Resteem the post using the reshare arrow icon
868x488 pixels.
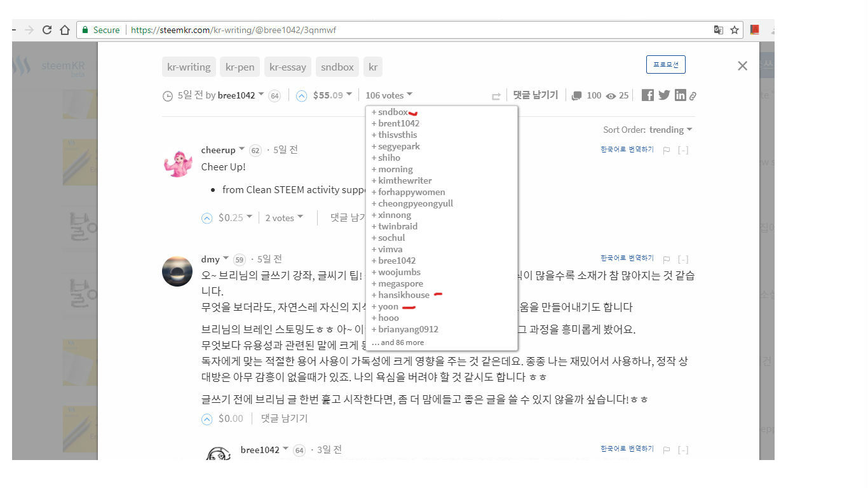496,95
